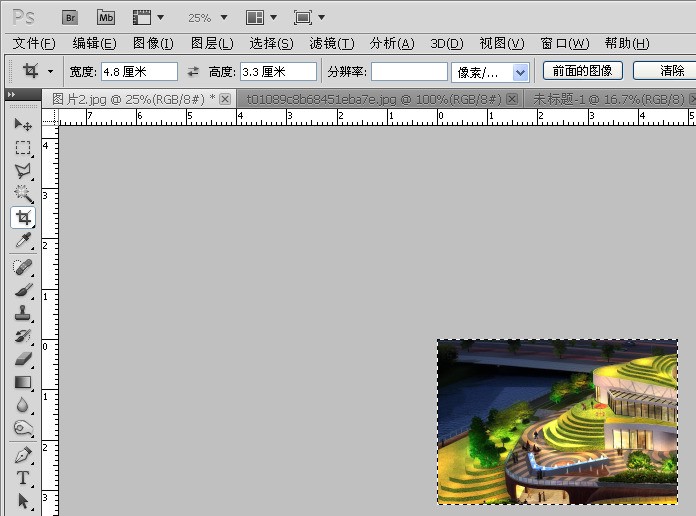The height and width of the screenshot is (516, 696).
Task: Switch to t01089c8b68451eba7e.jpg tab
Action: click(374, 99)
